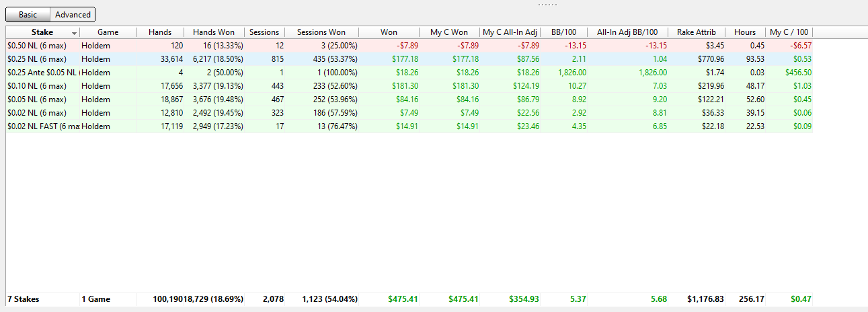Sort by the Rake Attrib column header
The image size is (868, 312).
pos(697,32)
